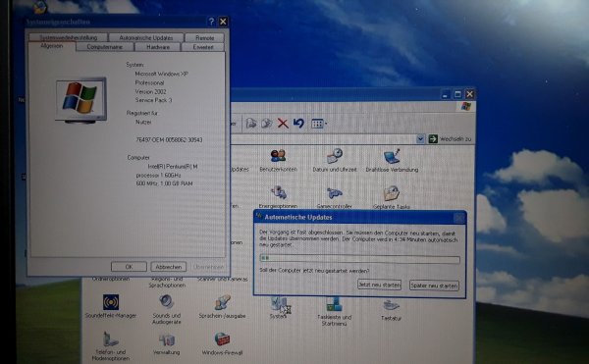
Task: Click the OEM product ID number
Action: (x=169, y=139)
